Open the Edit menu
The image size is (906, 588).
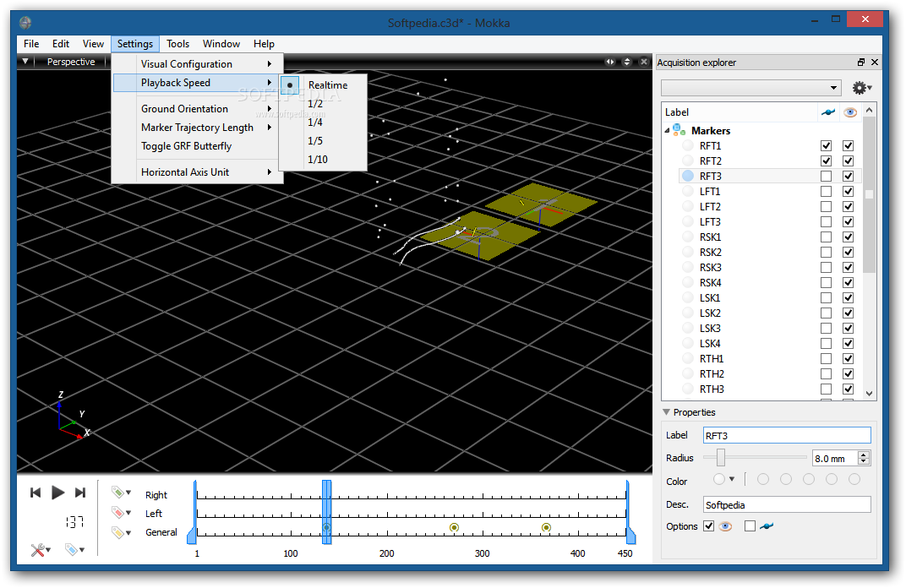61,44
